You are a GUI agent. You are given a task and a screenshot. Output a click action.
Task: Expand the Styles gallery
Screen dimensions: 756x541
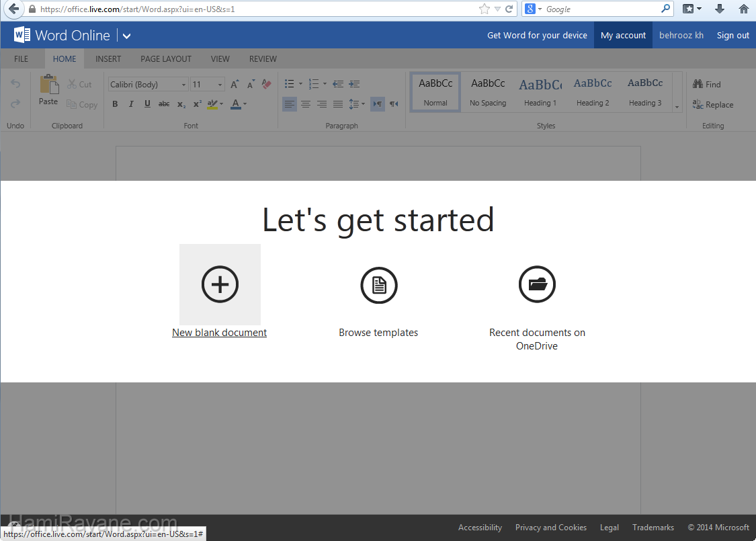click(677, 107)
